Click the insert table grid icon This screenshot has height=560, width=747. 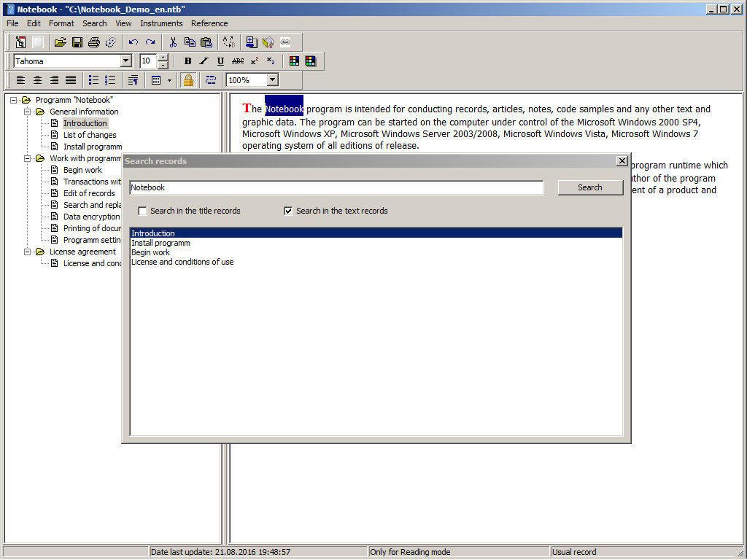156,80
